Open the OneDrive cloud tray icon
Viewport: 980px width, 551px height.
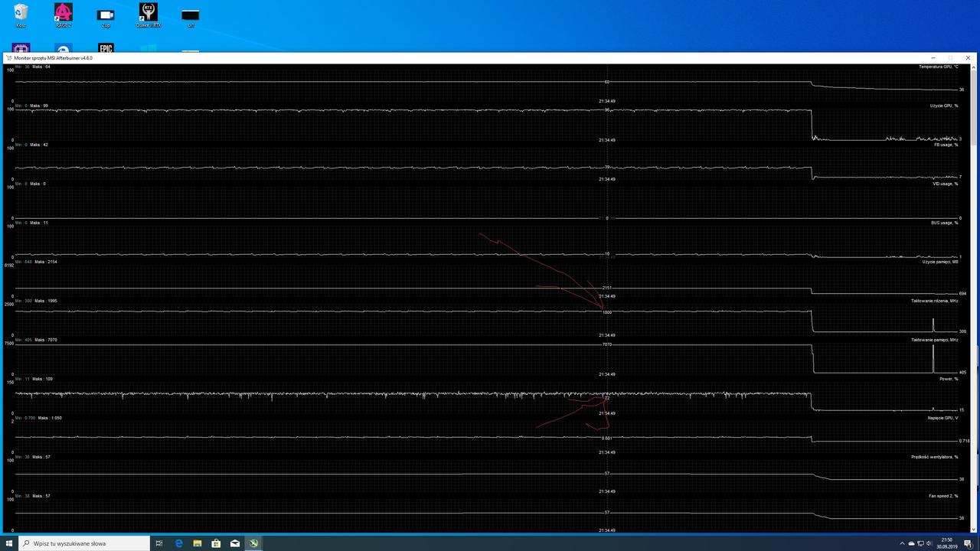pyautogui.click(x=911, y=543)
